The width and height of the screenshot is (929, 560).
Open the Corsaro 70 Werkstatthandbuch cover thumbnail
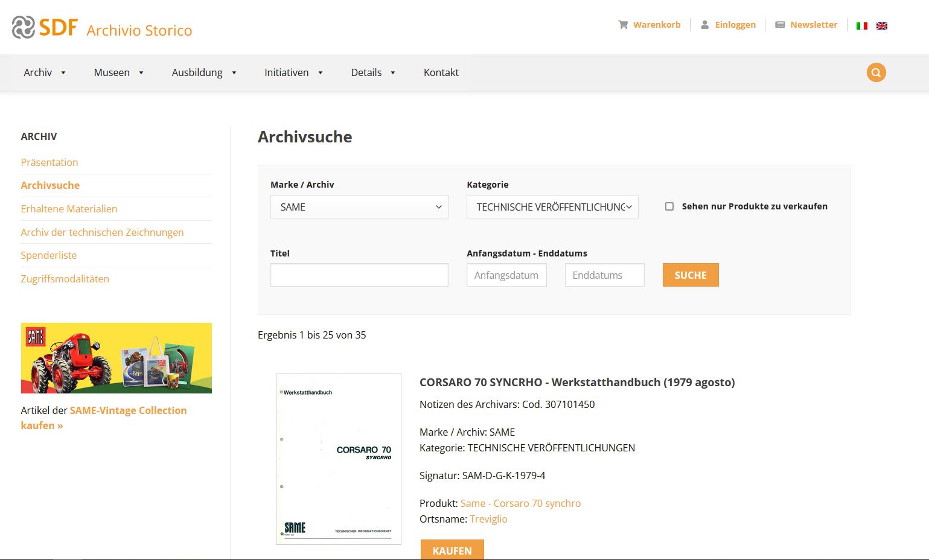338,459
